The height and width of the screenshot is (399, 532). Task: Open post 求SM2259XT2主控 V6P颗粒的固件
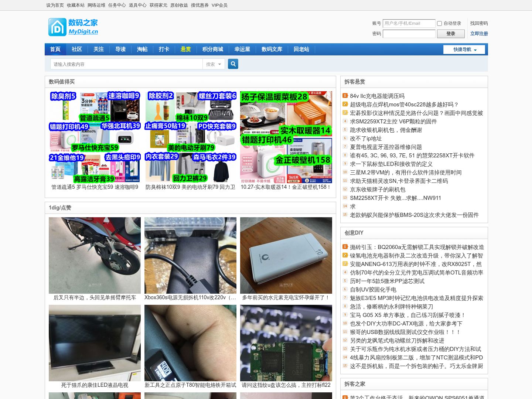393,122
